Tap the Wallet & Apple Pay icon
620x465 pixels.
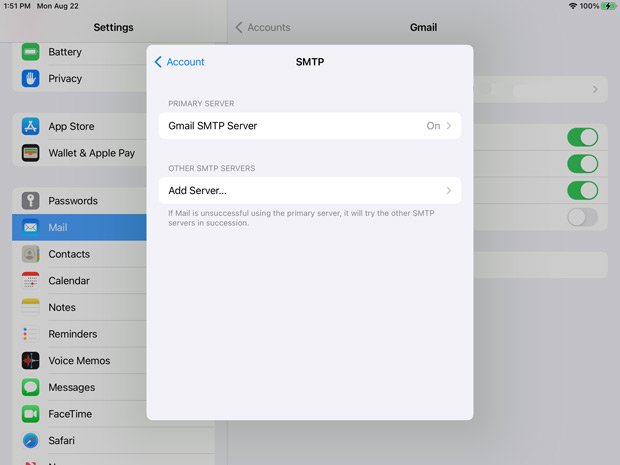[30, 153]
